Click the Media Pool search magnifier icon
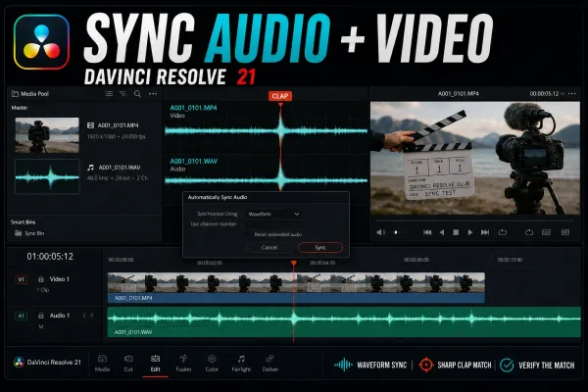This screenshot has width=588, height=392. coord(137,94)
